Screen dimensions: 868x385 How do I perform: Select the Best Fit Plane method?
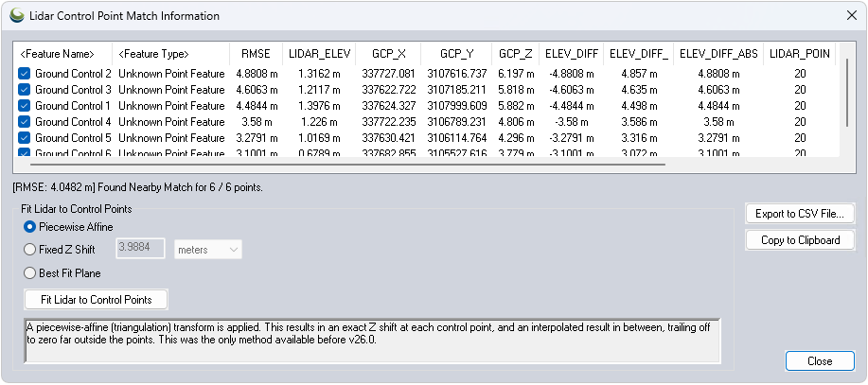coord(30,273)
